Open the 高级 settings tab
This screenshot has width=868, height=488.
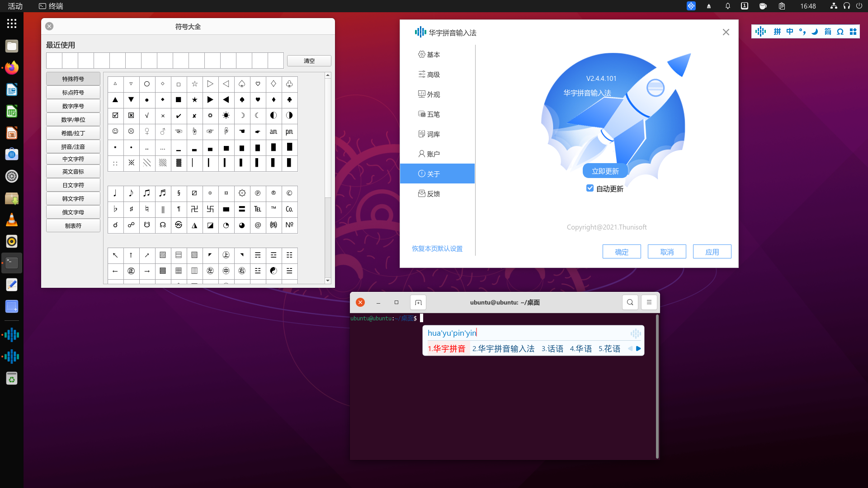tap(437, 74)
